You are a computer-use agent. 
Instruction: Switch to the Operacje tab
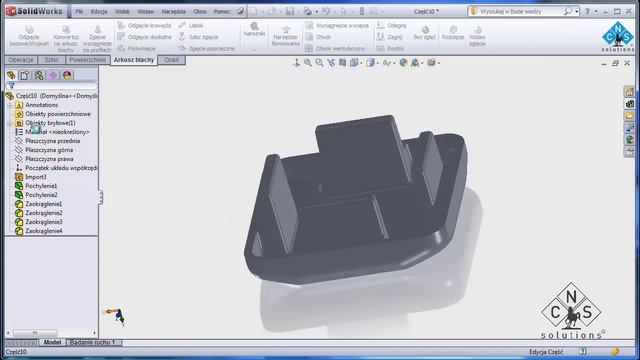pyautogui.click(x=21, y=60)
